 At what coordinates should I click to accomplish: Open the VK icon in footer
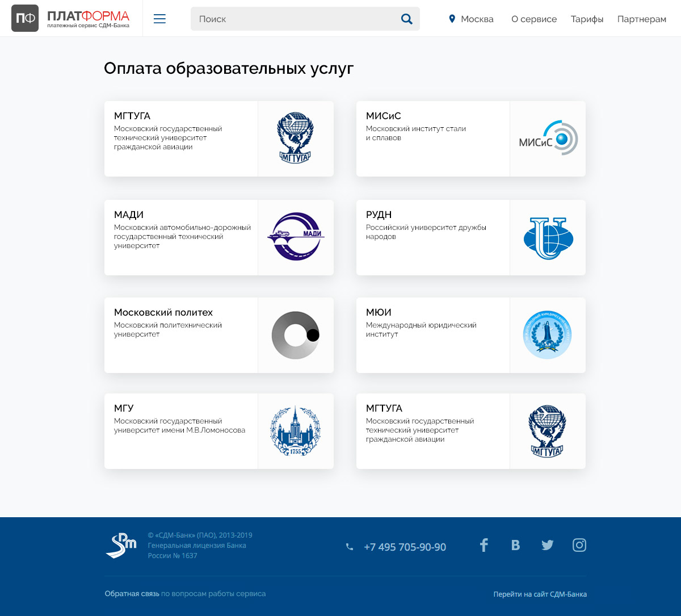click(x=515, y=545)
